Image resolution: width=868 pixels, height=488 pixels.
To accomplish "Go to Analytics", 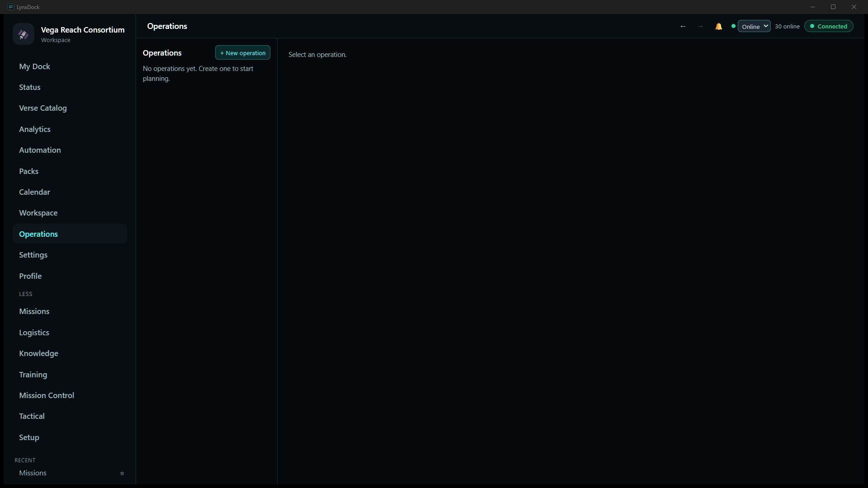I will coord(70,129).
